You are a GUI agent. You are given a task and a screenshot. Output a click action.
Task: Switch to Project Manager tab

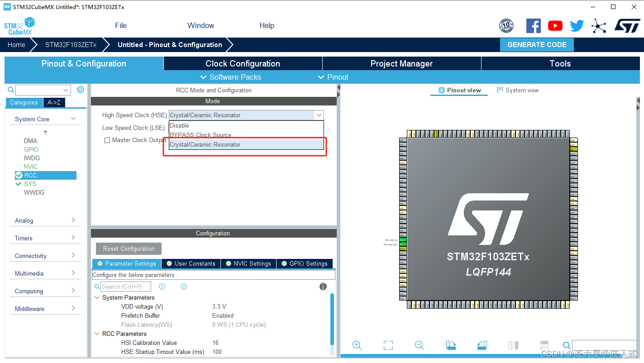coord(402,63)
